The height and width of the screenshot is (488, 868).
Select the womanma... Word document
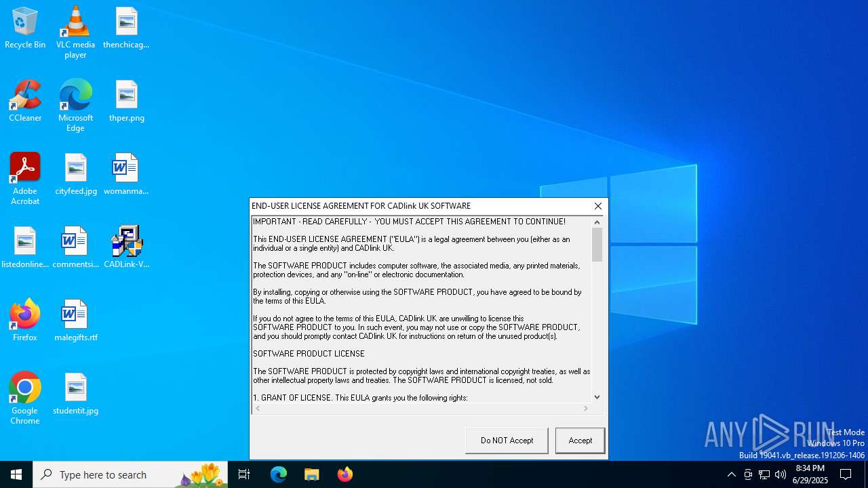coord(126,175)
